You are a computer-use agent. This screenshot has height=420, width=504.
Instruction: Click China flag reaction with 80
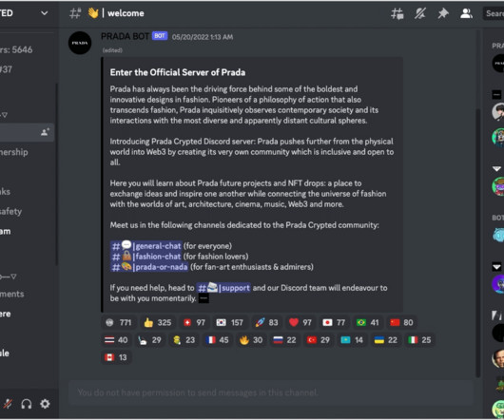[x=401, y=322]
